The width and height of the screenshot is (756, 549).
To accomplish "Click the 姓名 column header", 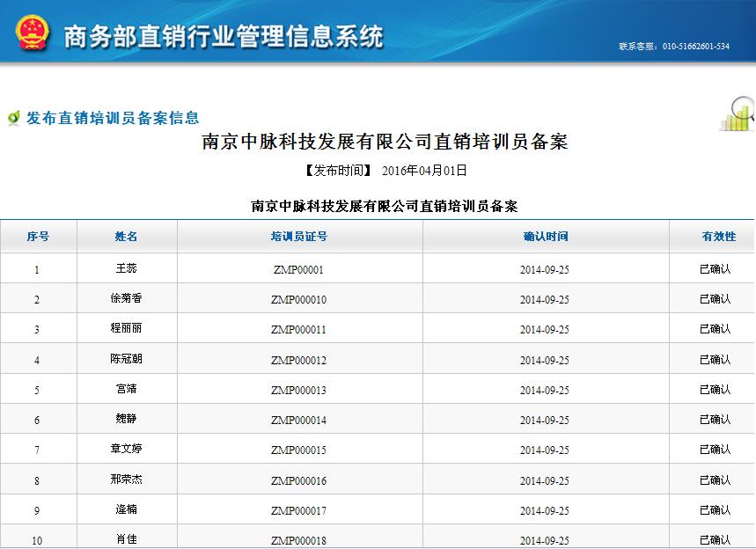I will click(x=127, y=237).
